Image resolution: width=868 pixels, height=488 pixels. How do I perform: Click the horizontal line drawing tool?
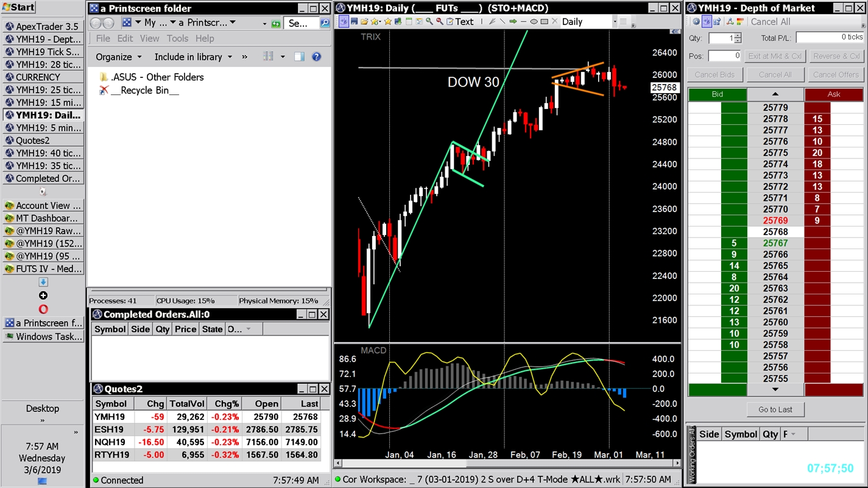point(523,21)
